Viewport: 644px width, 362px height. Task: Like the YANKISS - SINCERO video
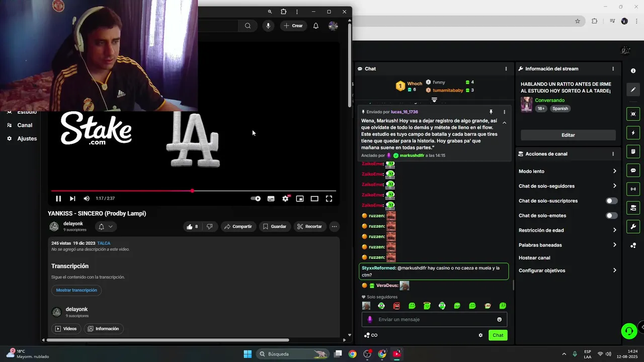point(192,227)
